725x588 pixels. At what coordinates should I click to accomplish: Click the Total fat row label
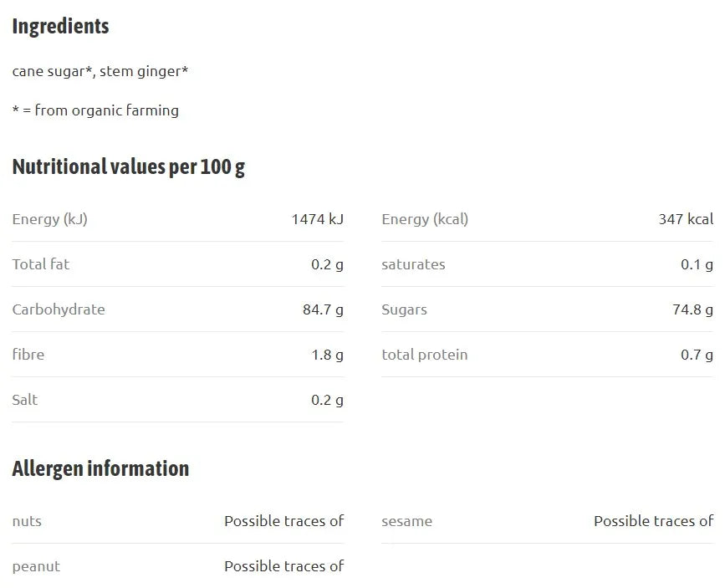tap(41, 264)
